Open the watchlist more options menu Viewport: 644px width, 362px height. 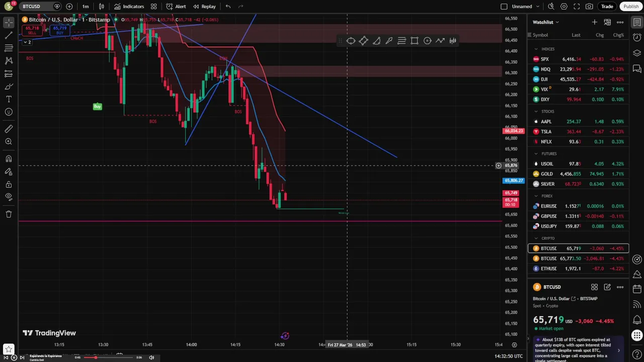[620, 22]
